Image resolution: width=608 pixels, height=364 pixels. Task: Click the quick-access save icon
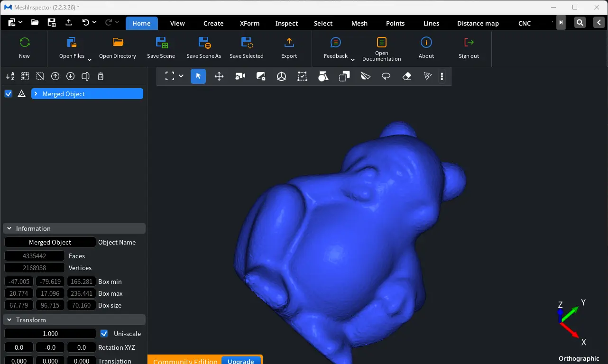coord(52,22)
